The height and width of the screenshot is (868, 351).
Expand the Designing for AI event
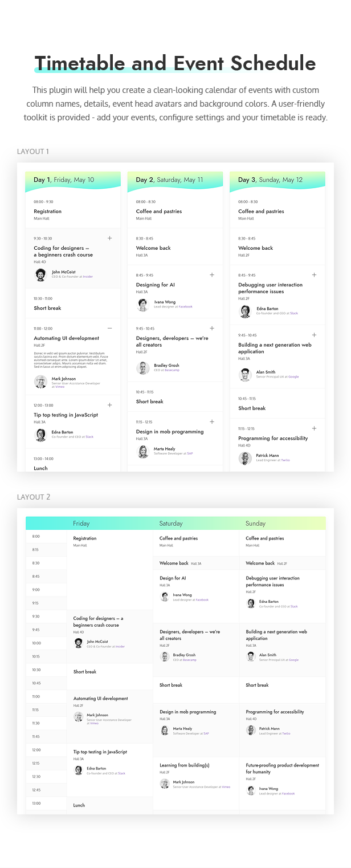coord(212,275)
